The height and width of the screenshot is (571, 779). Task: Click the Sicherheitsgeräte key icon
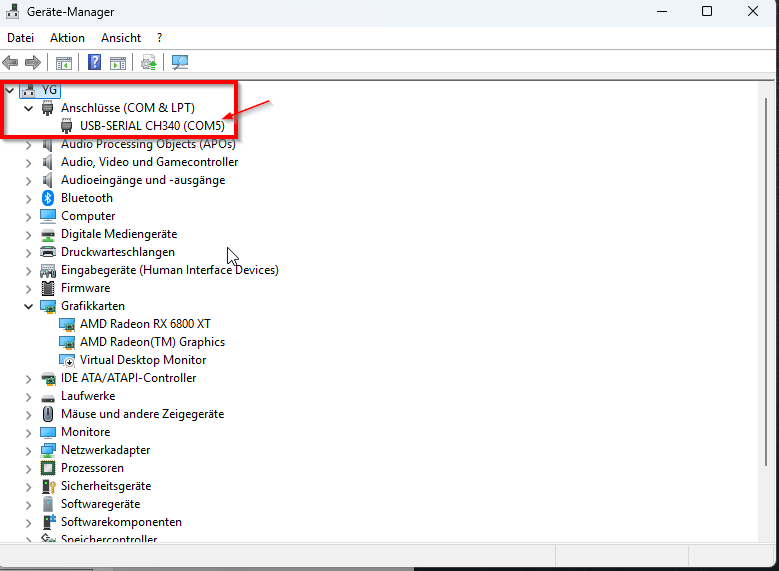point(48,486)
